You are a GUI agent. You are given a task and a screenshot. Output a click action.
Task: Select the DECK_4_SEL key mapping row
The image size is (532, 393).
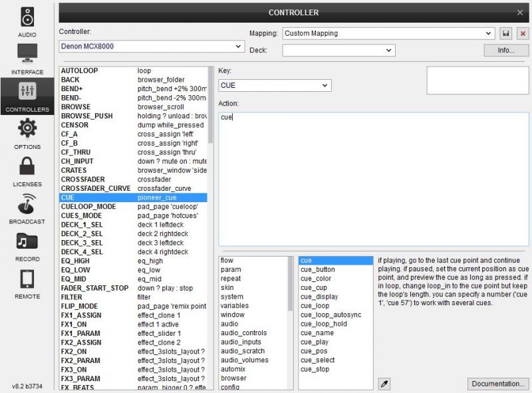pyautogui.click(x=133, y=252)
